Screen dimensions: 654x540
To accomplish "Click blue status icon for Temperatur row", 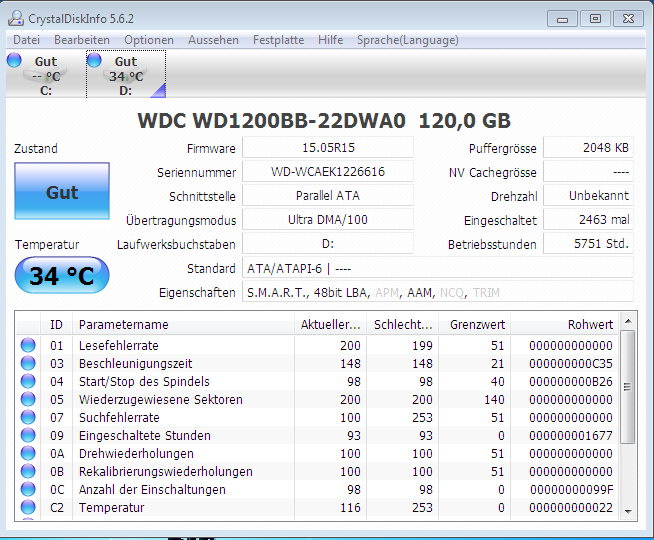I will (28, 507).
